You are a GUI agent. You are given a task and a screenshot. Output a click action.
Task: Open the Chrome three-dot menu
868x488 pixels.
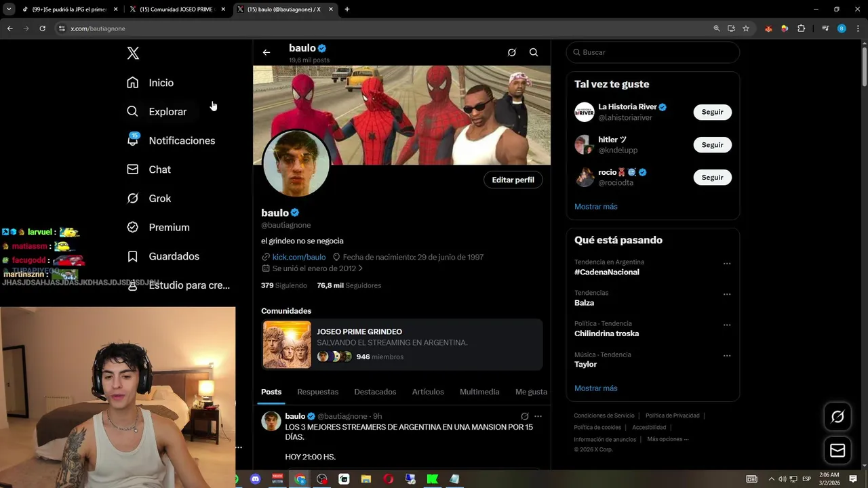(x=858, y=28)
